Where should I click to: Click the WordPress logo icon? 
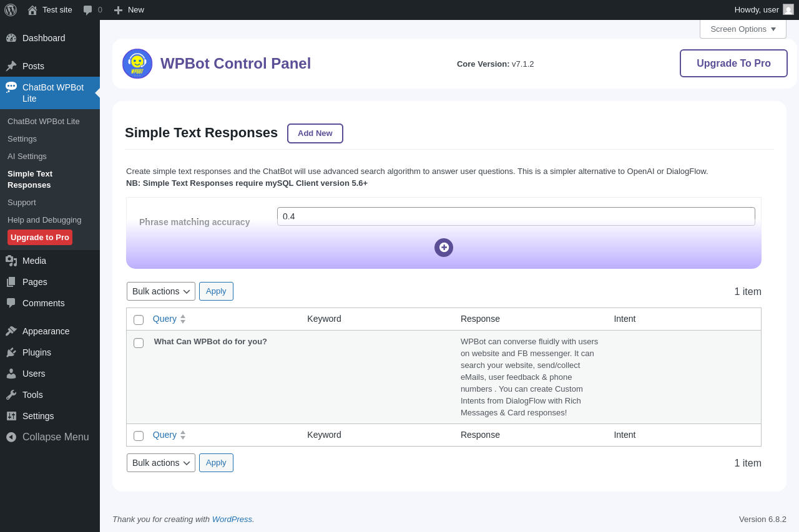pyautogui.click(x=11, y=10)
